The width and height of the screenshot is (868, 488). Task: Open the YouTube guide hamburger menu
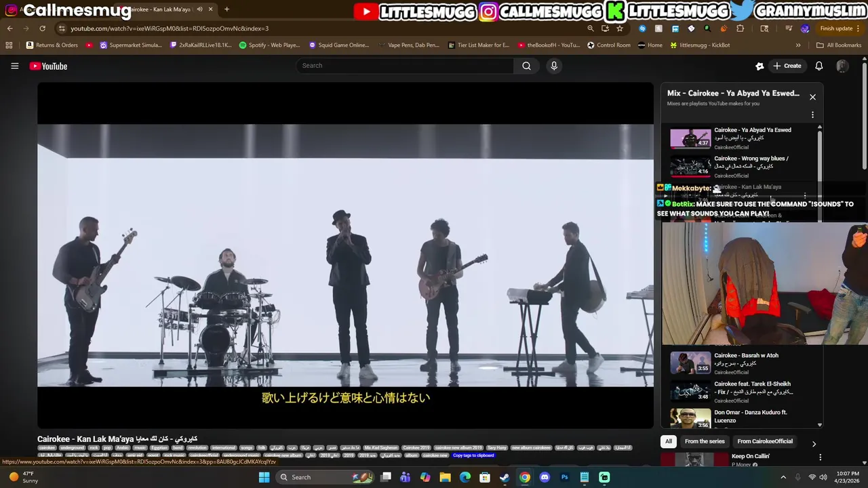coord(14,66)
